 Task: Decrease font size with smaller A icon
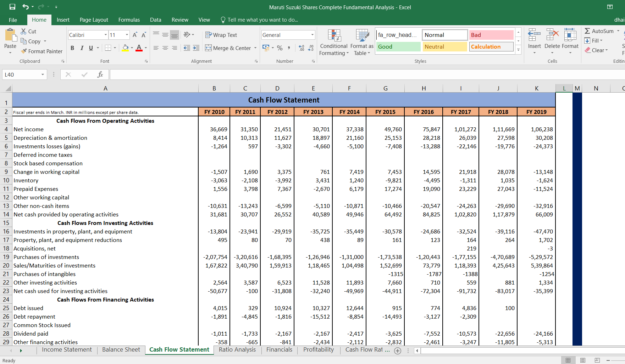coord(144,35)
